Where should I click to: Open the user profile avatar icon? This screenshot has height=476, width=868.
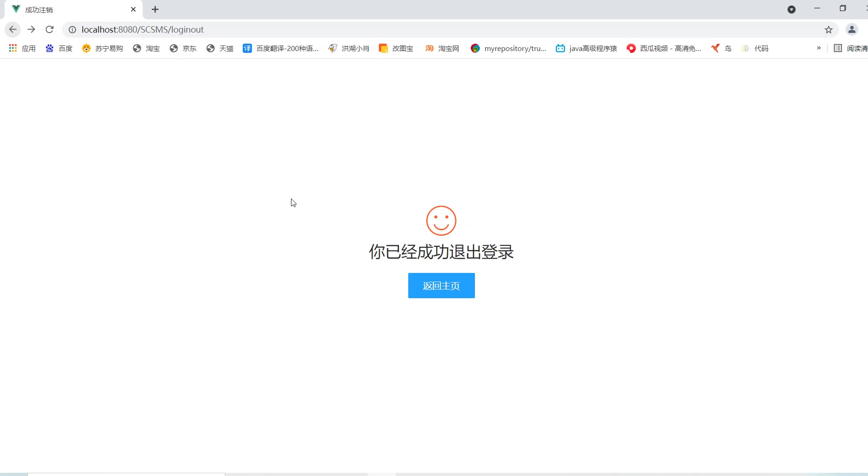[x=851, y=29]
